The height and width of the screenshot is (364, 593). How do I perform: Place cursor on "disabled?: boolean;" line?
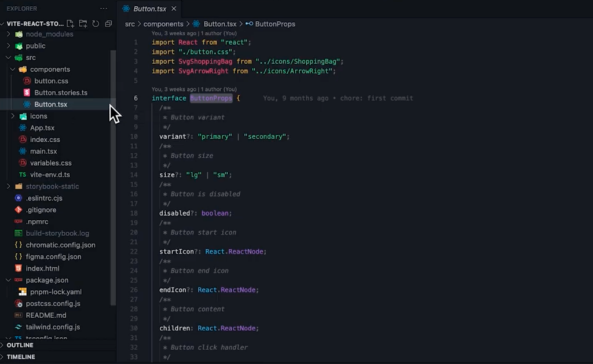click(195, 213)
